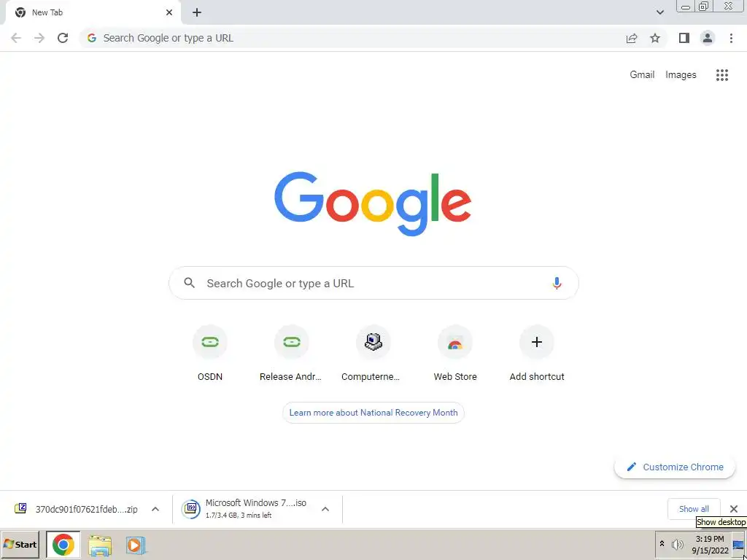Open Google Images link

[x=681, y=75]
